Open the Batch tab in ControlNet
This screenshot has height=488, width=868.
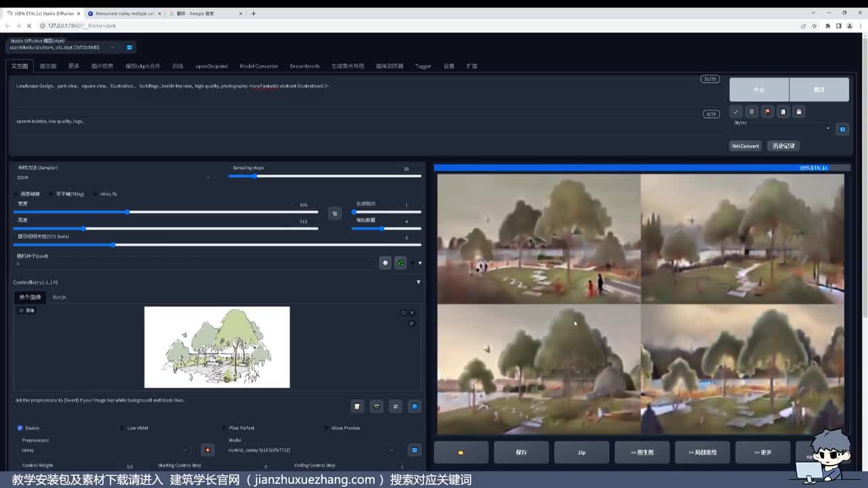(x=60, y=297)
